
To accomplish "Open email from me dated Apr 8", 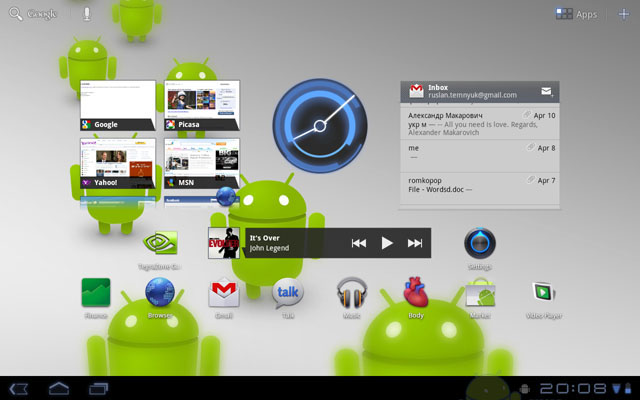I will (x=480, y=156).
